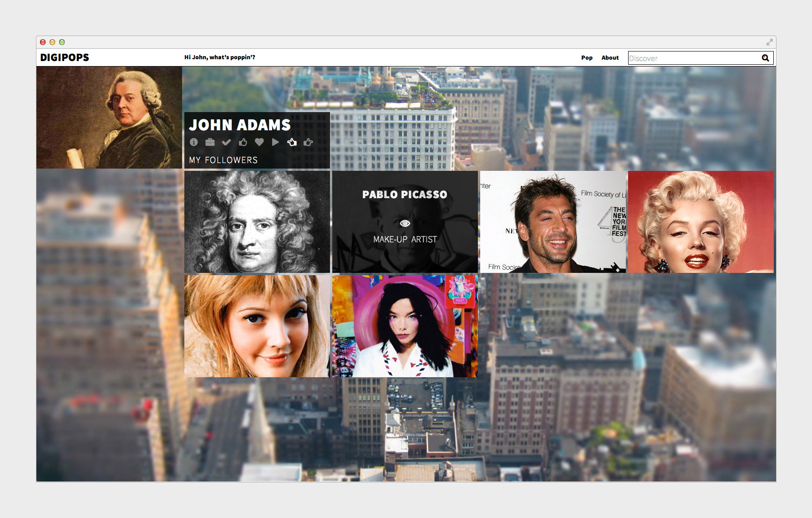Click the thumbs-up icon under John Adams
This screenshot has width=812, height=518.
coord(243,142)
